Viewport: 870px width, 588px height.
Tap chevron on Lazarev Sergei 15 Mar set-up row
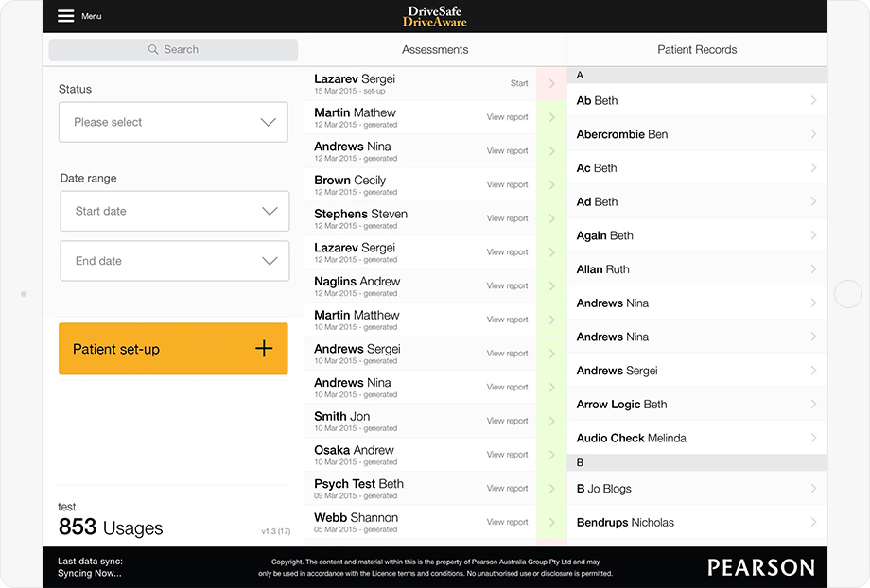coord(551,84)
